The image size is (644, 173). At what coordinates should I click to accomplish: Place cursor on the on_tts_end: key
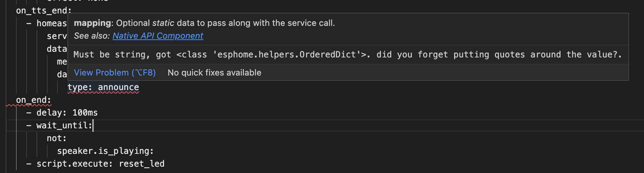[43, 11]
